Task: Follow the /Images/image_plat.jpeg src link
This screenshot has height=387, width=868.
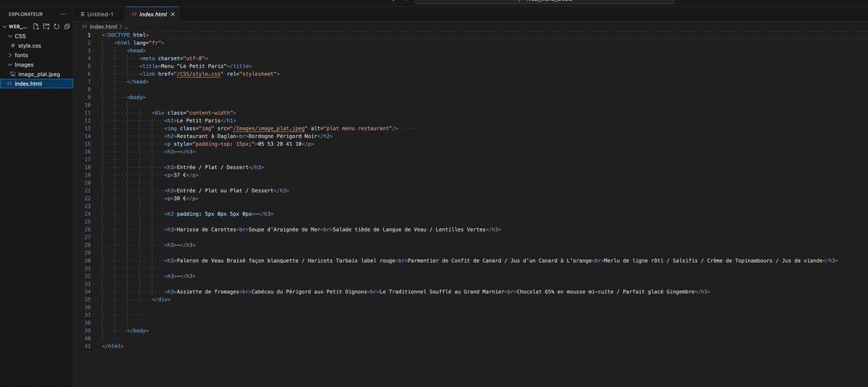Action: click(269, 128)
